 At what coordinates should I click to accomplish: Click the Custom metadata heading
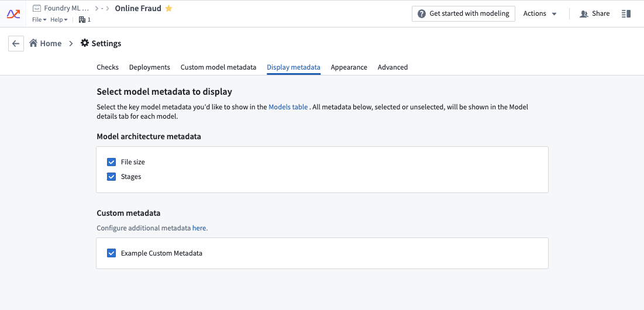[129, 213]
